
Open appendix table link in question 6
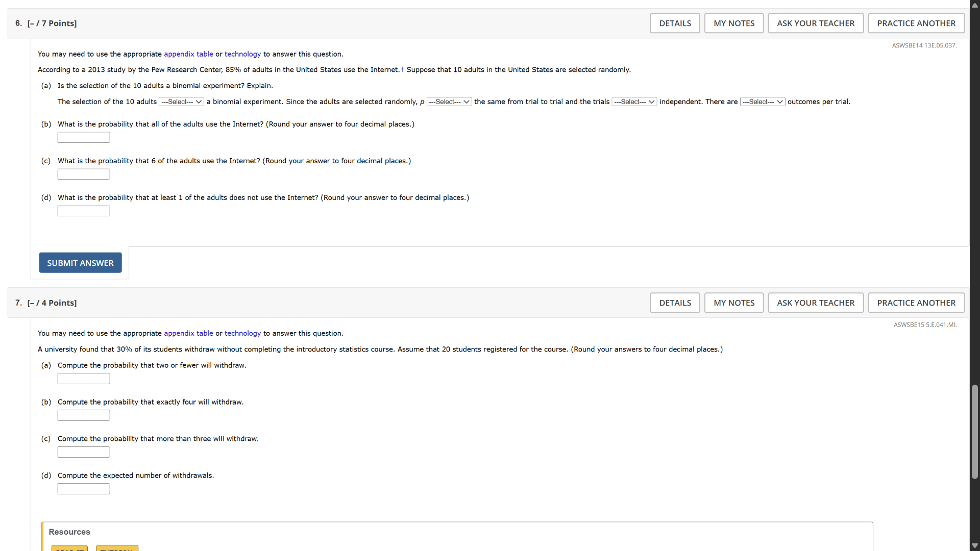click(188, 54)
